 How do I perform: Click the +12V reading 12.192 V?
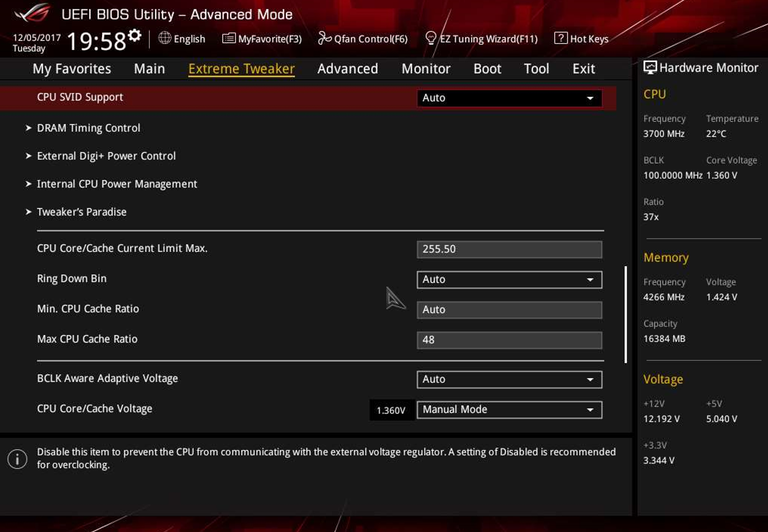661,419
